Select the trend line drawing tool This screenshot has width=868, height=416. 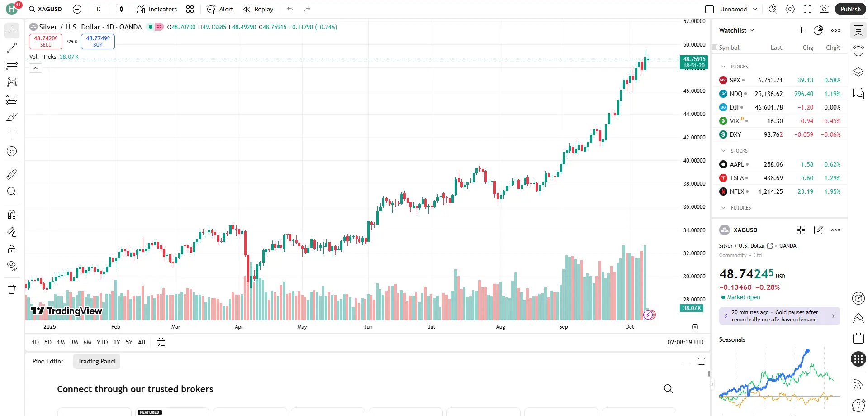tap(12, 48)
